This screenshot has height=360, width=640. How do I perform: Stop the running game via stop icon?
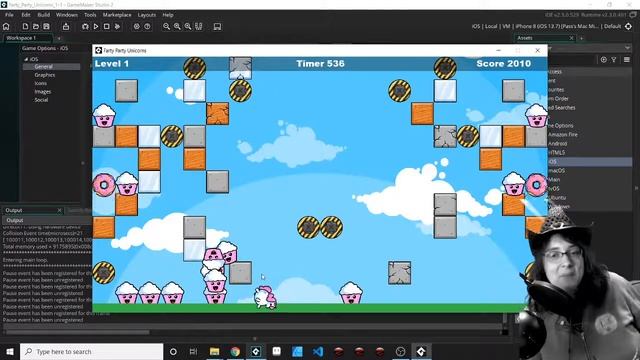107,27
